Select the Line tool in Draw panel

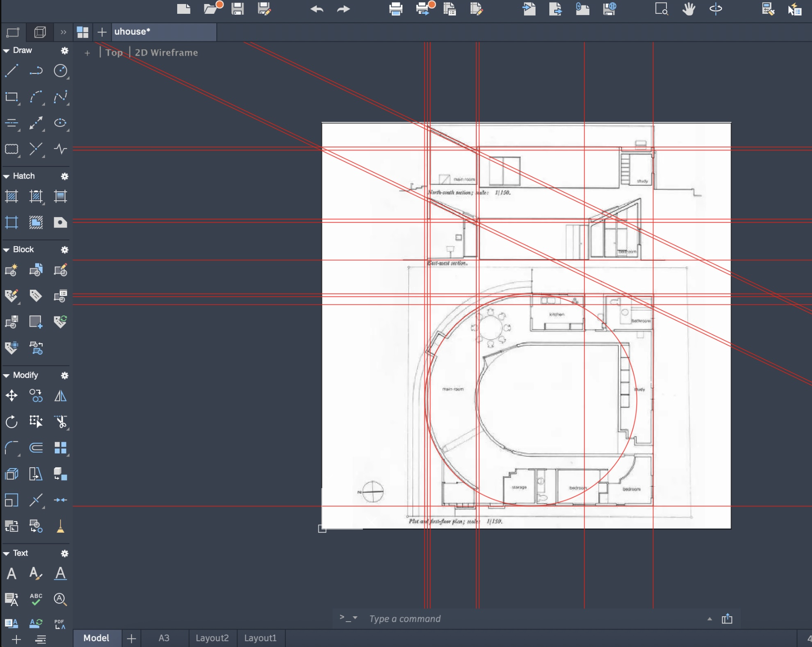point(12,71)
